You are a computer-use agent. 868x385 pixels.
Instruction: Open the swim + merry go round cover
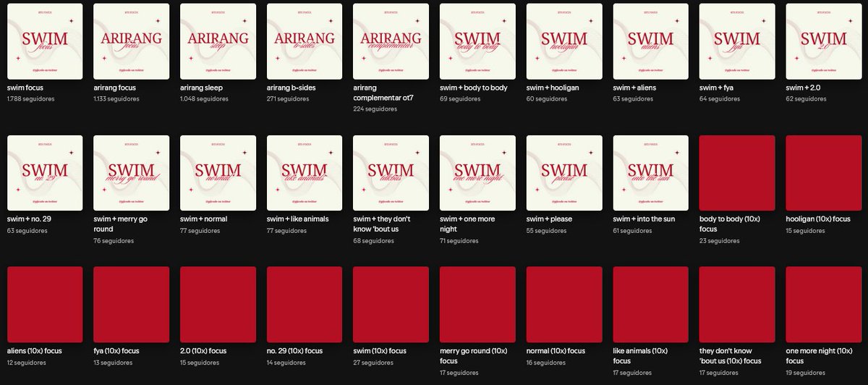click(x=132, y=173)
